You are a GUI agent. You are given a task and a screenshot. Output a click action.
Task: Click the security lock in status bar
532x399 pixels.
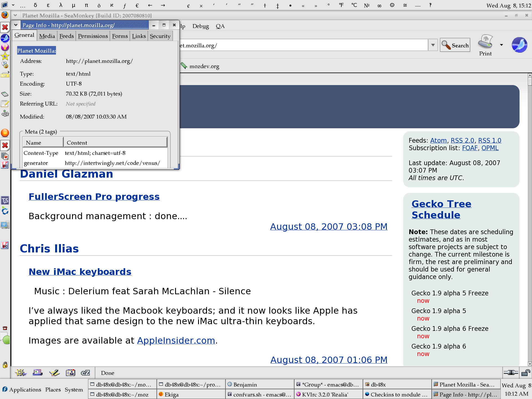(526, 373)
